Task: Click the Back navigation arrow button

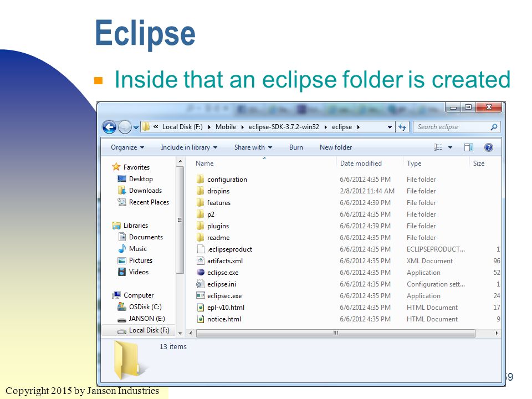Action: [x=109, y=127]
